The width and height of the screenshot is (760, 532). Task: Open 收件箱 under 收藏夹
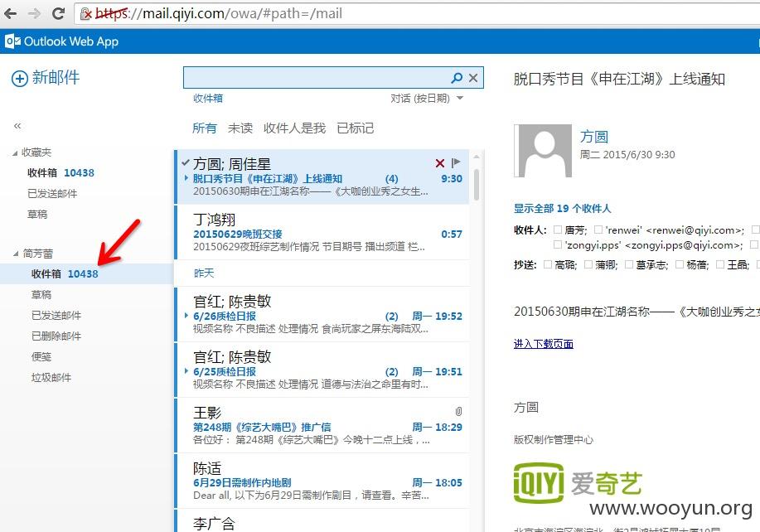[x=61, y=173]
